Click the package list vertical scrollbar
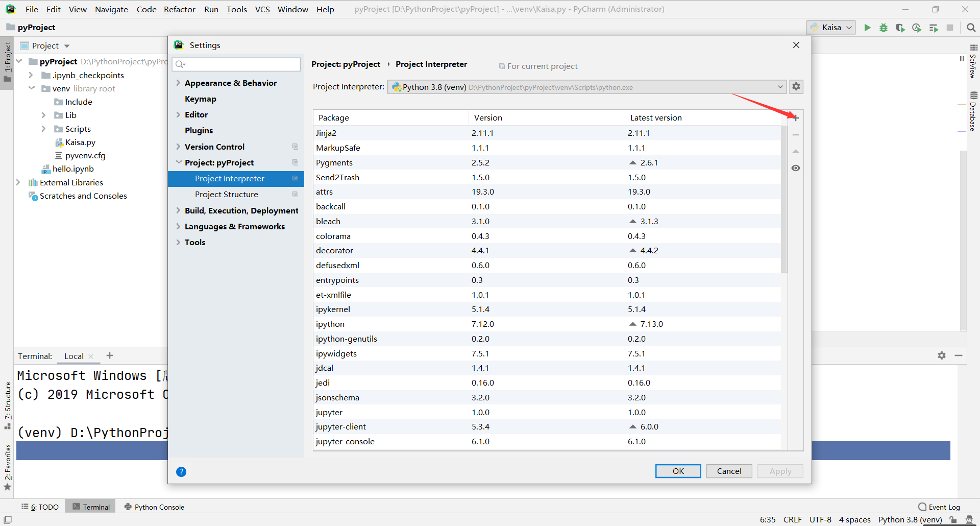 click(x=784, y=199)
